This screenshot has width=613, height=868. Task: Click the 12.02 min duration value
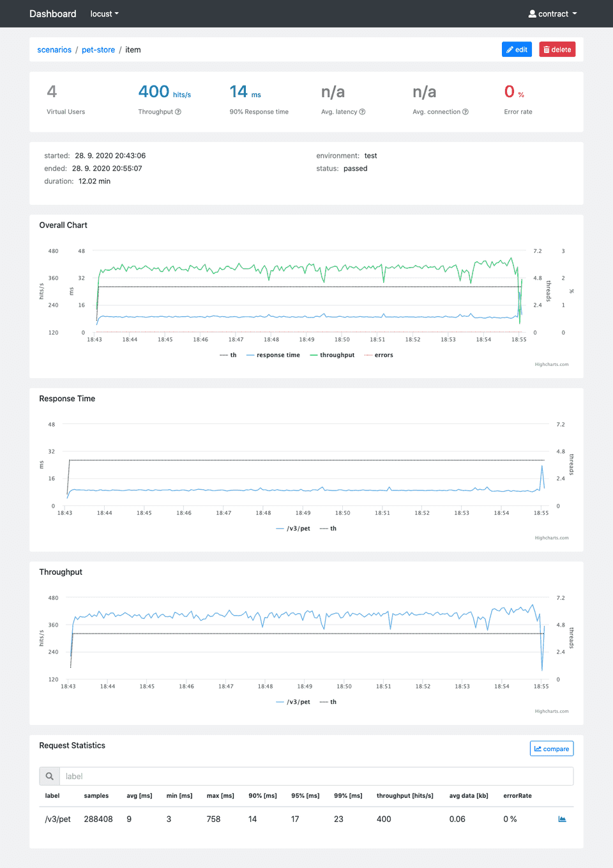click(x=95, y=181)
